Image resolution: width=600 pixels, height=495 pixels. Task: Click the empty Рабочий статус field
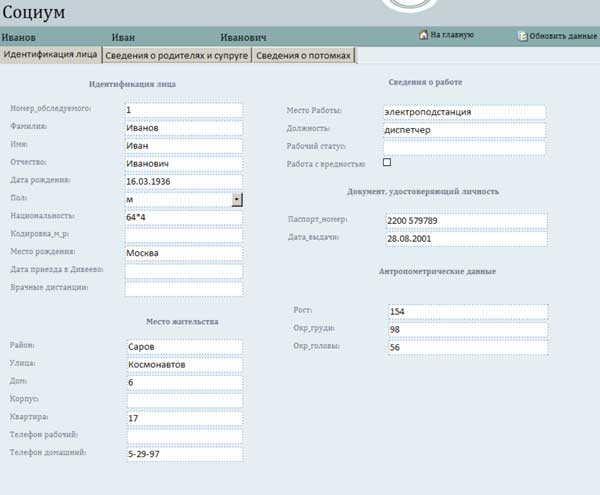click(x=464, y=148)
